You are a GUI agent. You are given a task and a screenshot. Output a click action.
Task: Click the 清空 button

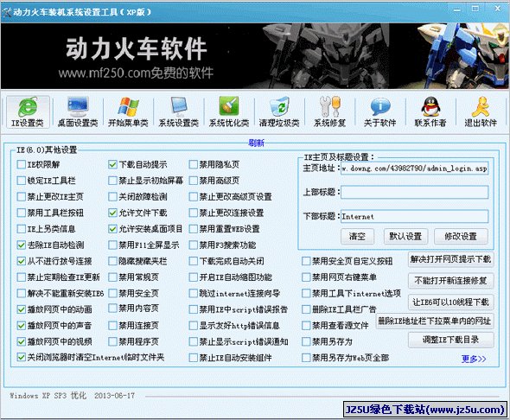pyautogui.click(x=357, y=236)
